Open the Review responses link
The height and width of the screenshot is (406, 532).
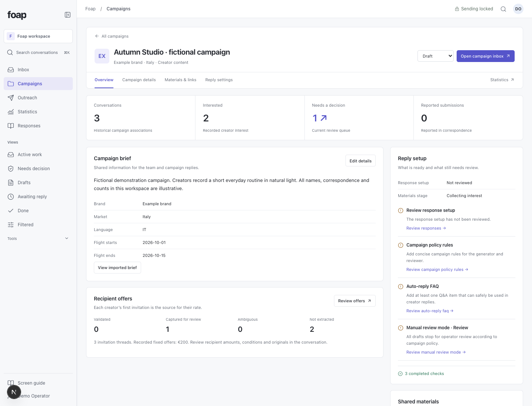point(426,228)
